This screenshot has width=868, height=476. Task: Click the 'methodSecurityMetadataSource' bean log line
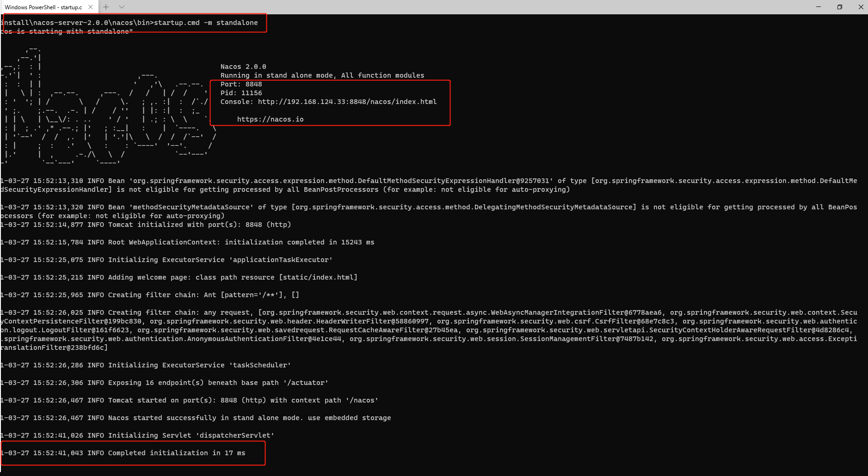429,211
